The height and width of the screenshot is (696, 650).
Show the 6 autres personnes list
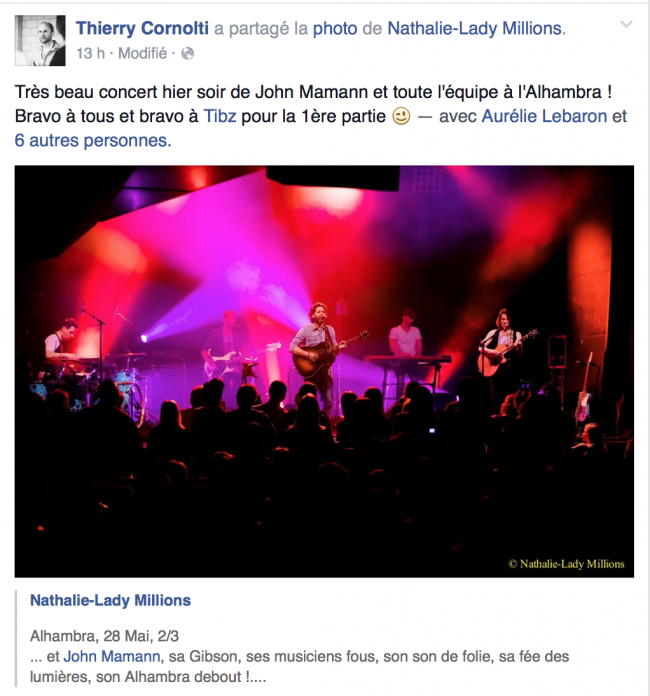(93, 140)
